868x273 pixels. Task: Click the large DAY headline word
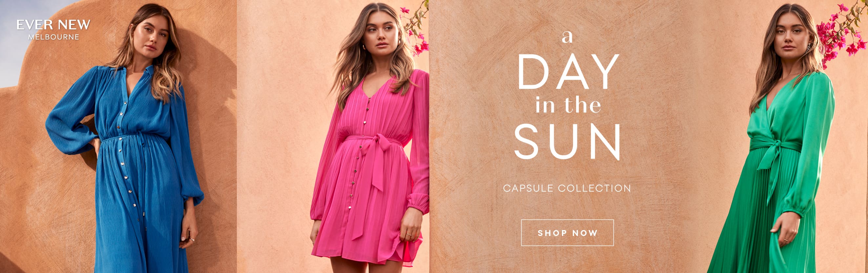coord(568,71)
